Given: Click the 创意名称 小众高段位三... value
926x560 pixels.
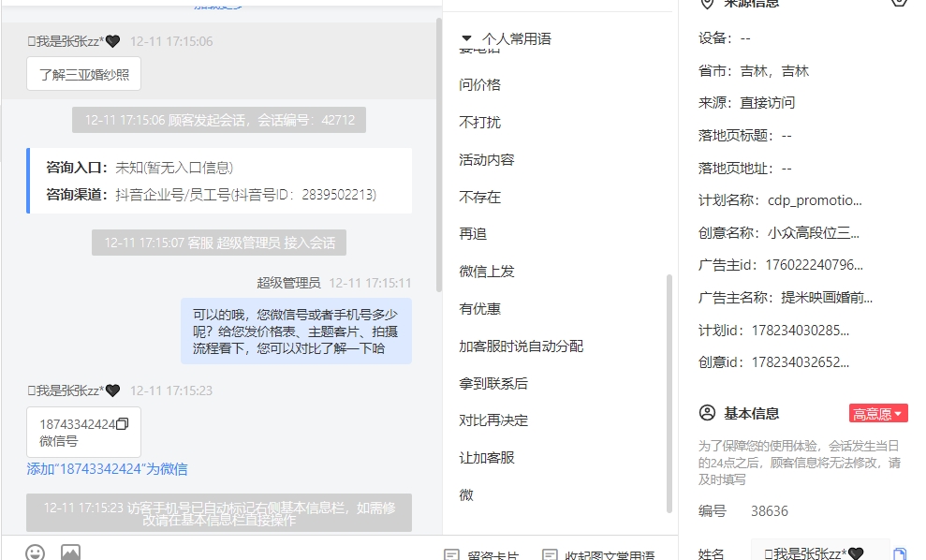Looking at the screenshot, I should (814, 233).
